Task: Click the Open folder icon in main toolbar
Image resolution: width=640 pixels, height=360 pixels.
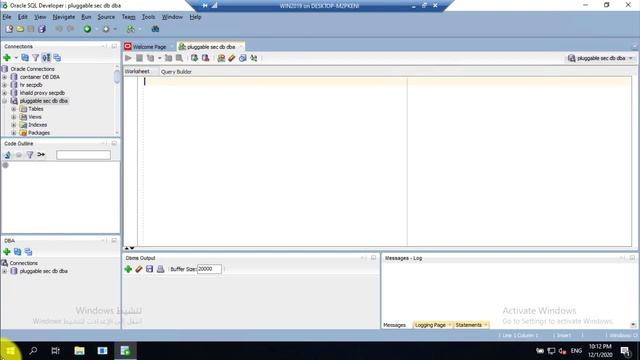Action: 20,29
